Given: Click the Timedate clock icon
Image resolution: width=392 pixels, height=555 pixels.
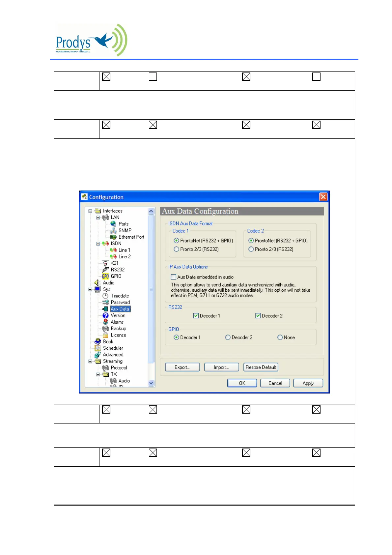Looking at the screenshot, I should [105, 296].
